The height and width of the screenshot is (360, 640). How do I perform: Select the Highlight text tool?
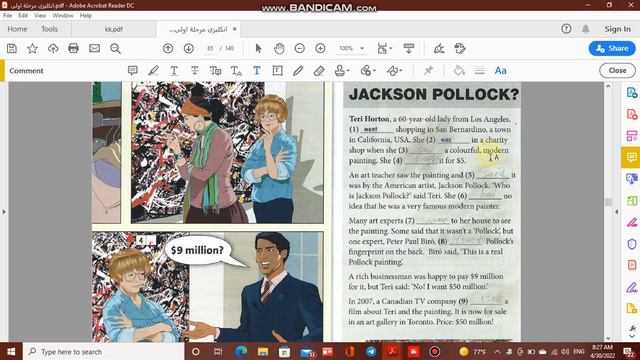[153, 71]
